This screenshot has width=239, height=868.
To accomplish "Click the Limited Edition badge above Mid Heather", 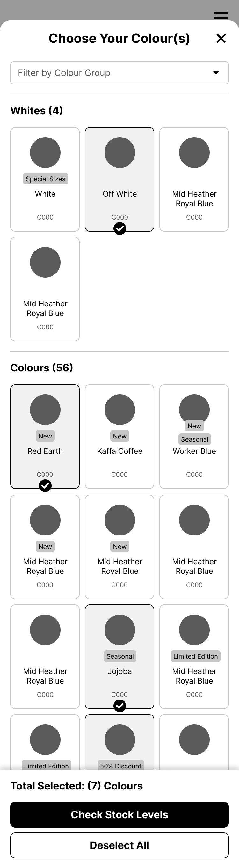I will pyautogui.click(x=196, y=656).
